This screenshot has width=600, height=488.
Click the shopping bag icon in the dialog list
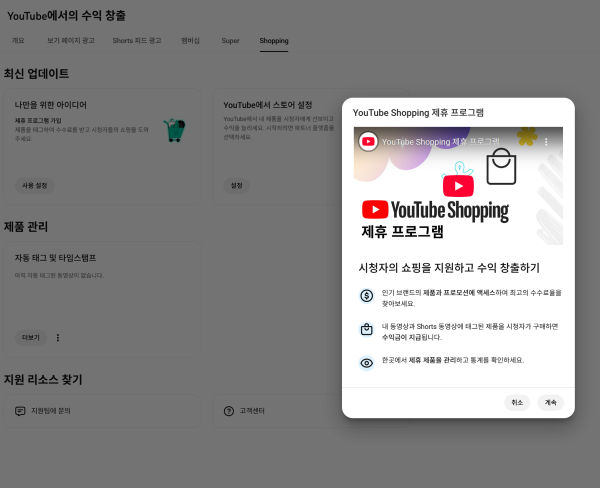(x=367, y=329)
